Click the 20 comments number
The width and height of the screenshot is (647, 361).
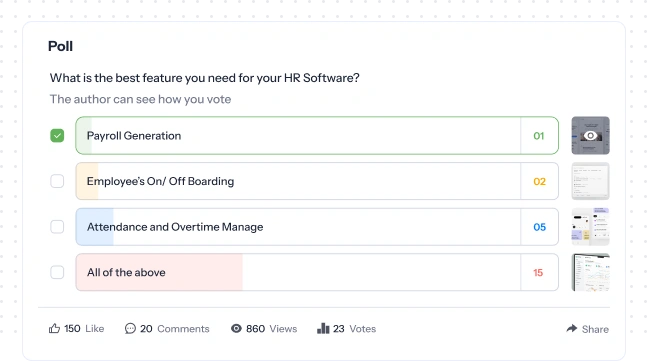(146, 329)
